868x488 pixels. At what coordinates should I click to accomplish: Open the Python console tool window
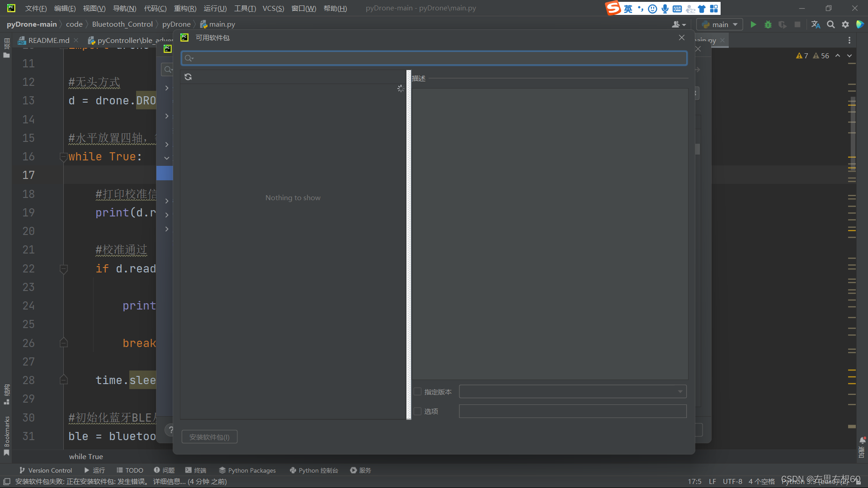click(x=314, y=470)
